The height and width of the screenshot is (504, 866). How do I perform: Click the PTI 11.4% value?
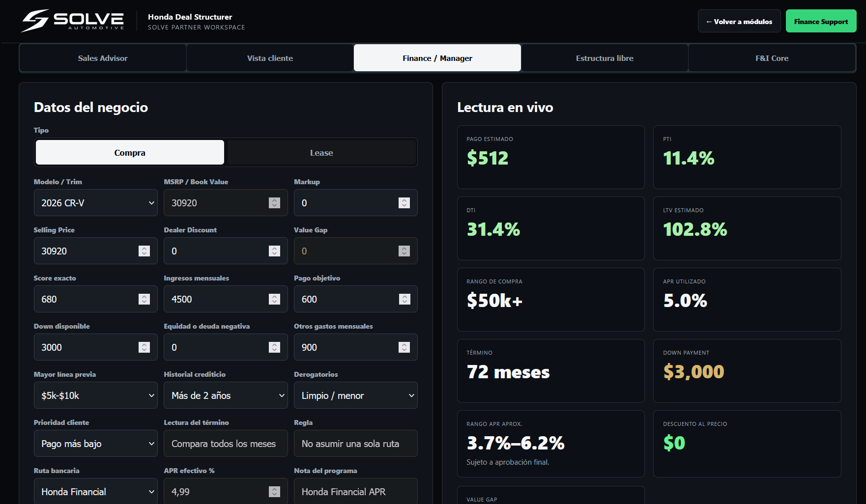click(689, 158)
